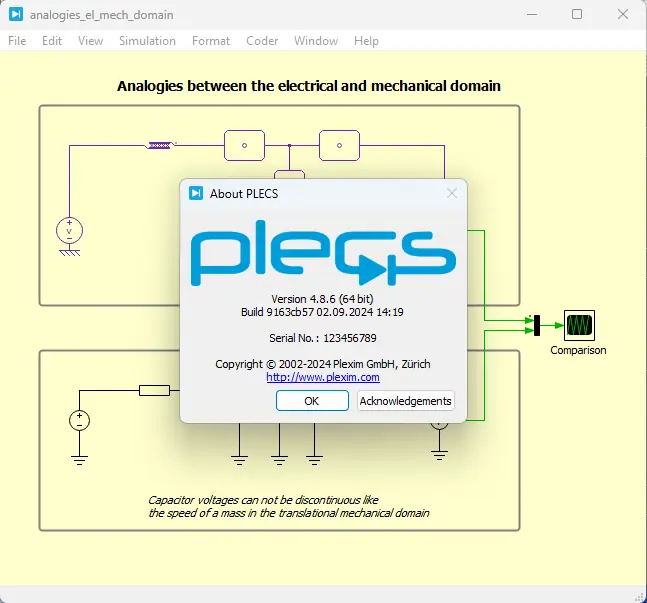This screenshot has height=603, width=647.
Task: Minimize the analogies_el_mech_domain window
Action: [532, 14]
